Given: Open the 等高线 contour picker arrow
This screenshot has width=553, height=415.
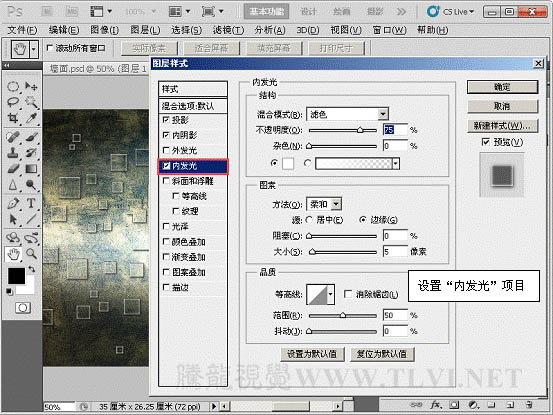Looking at the screenshot, I should coord(330,294).
